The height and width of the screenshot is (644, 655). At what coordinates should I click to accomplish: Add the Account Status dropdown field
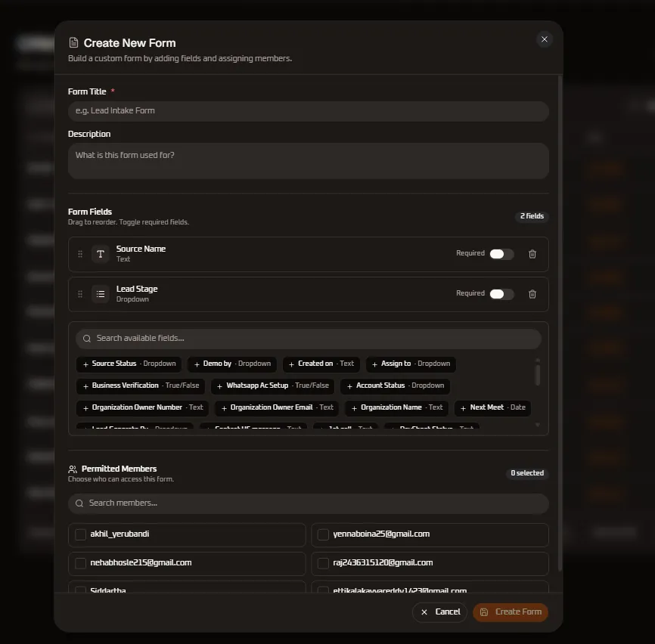pyautogui.click(x=395, y=385)
